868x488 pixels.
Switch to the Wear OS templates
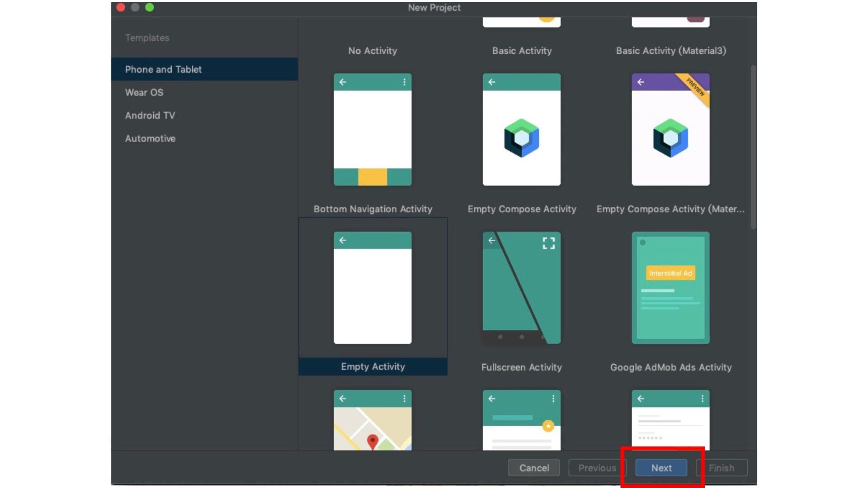coord(144,92)
